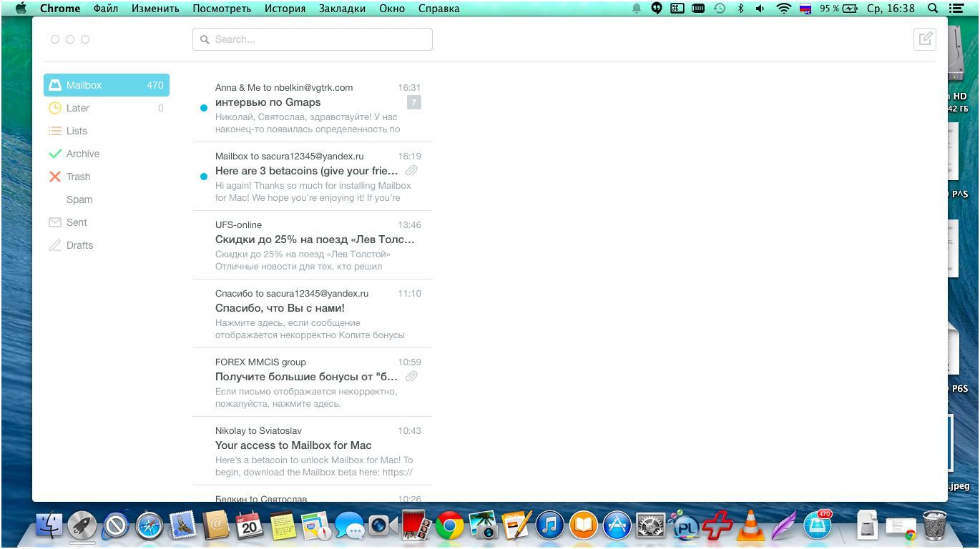This screenshot has width=980, height=549.
Task: Go to the Archive folder
Action: click(x=82, y=154)
